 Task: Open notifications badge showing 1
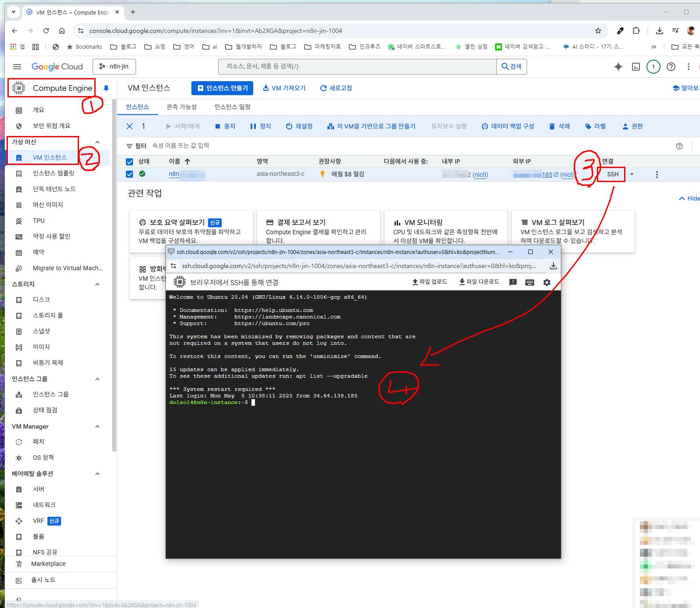653,67
